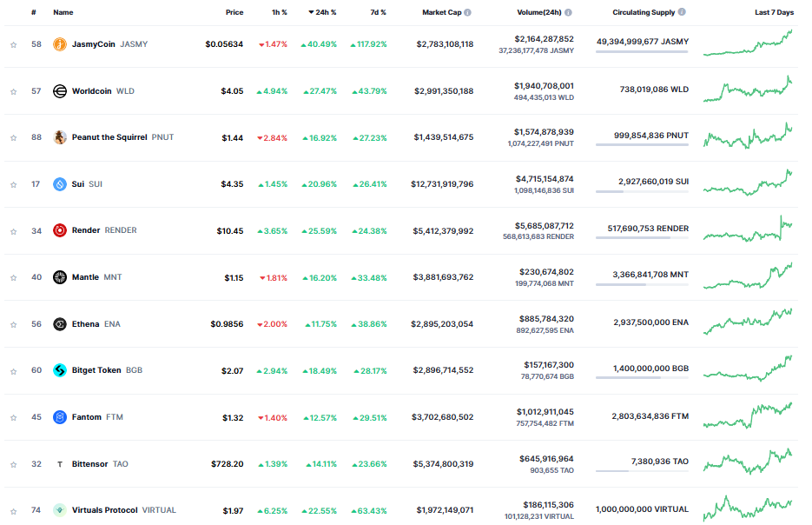Sort by the 1h % column header

pos(279,12)
